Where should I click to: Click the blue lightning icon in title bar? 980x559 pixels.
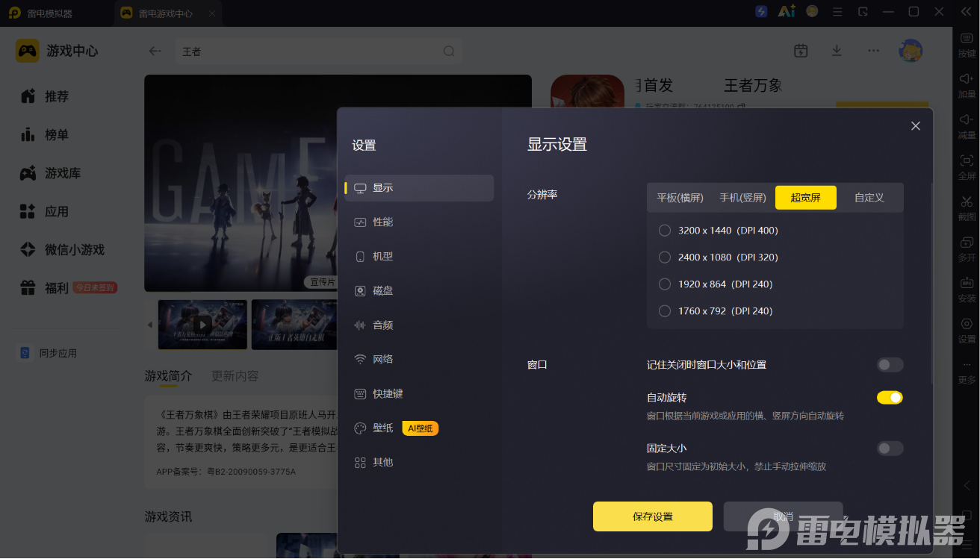(x=761, y=11)
